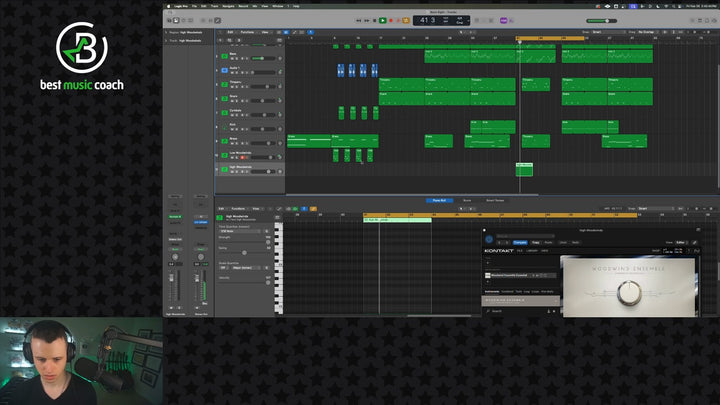Open the Library via control bar icon

[169, 20]
